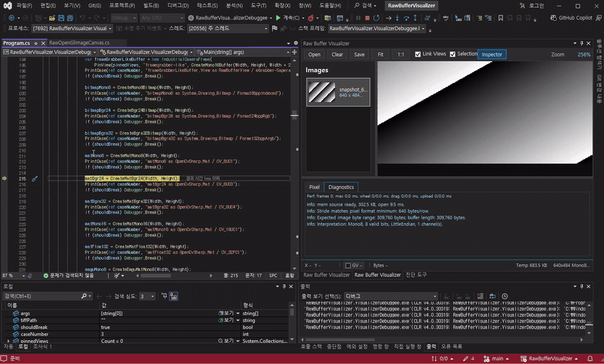Image resolution: width=604 pixels, height=364 pixels.
Task: Open the Debug configuration dropdown
Action: [x=124, y=18]
